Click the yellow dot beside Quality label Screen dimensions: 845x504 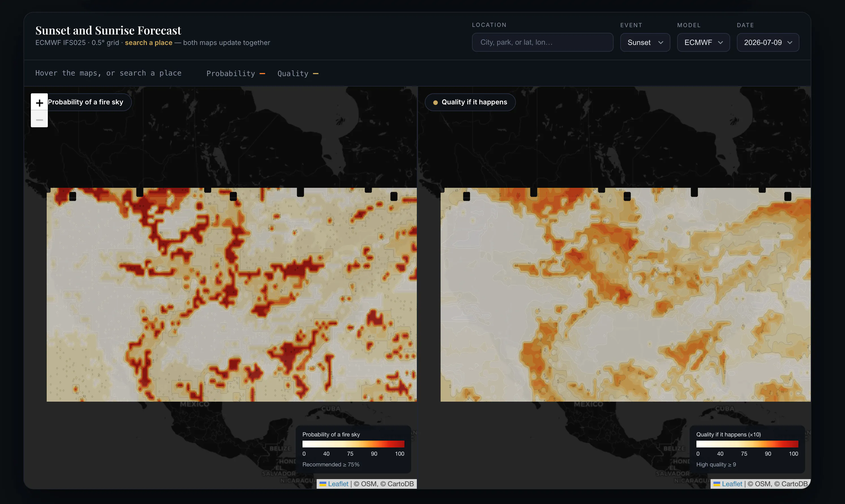(435, 103)
